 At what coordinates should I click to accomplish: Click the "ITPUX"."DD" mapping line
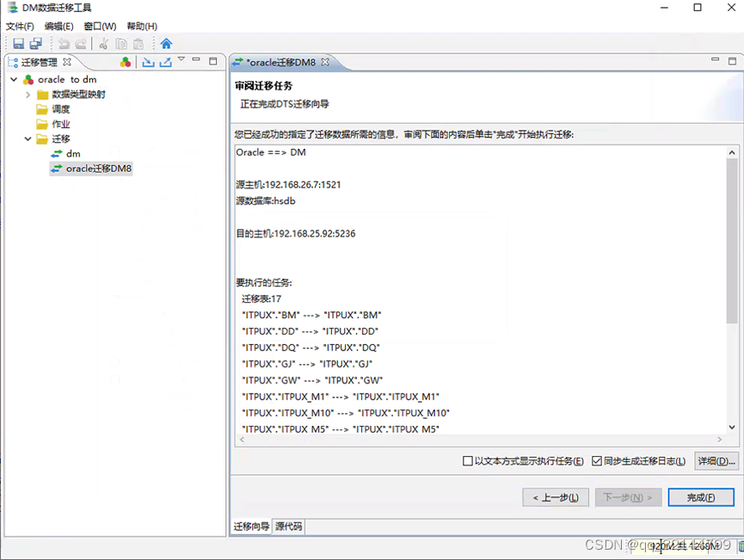click(x=311, y=331)
